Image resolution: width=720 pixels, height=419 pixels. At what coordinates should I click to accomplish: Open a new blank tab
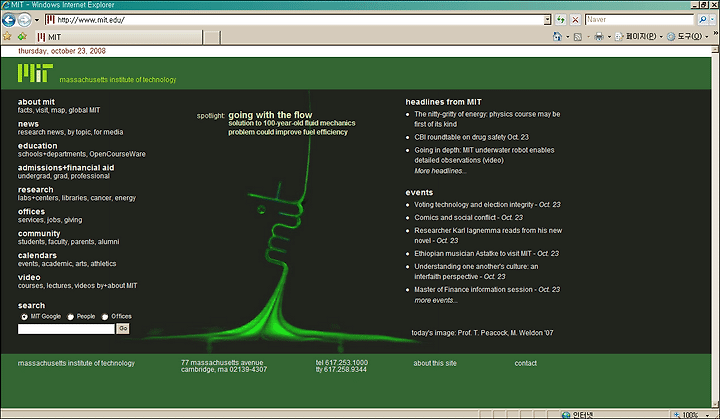tap(212, 38)
